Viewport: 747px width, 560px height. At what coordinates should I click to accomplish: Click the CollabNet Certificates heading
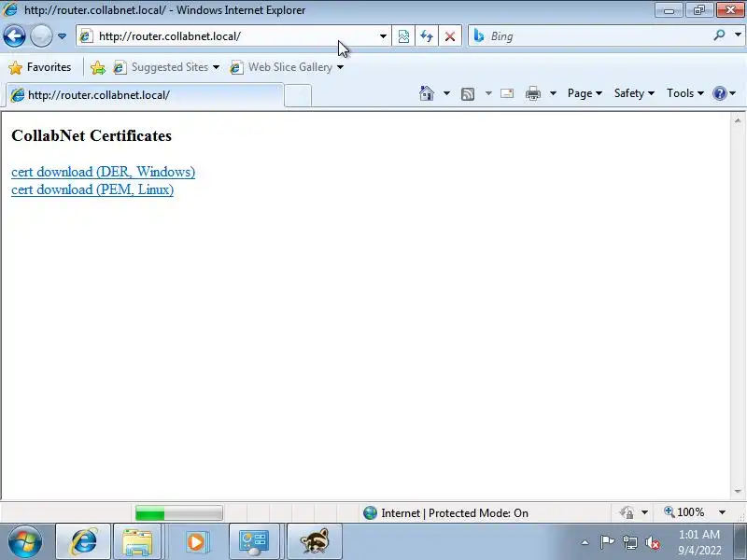click(92, 135)
